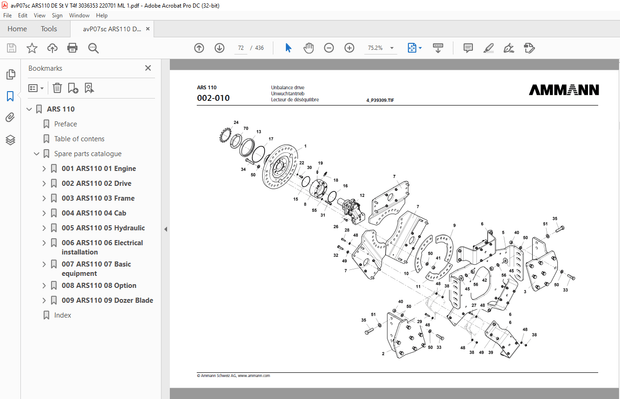Click the 'Unbalance drive' heading text
The image size is (620, 399).
click(x=287, y=87)
